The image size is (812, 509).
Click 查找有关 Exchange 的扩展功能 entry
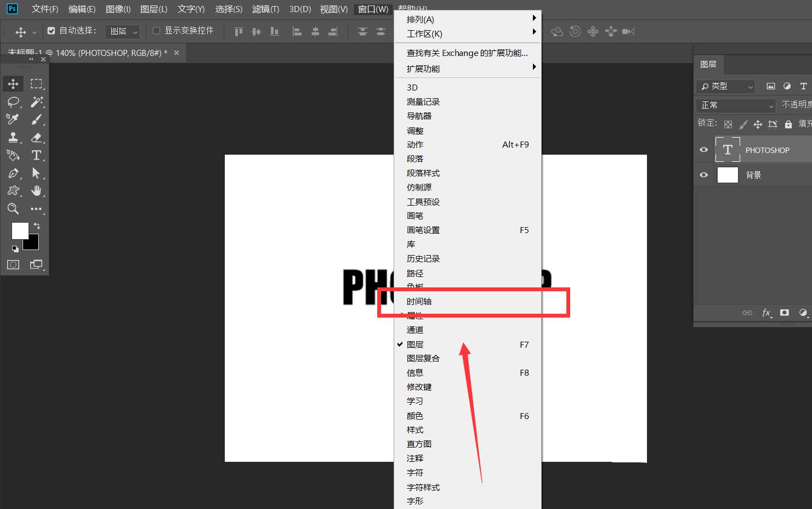point(467,53)
